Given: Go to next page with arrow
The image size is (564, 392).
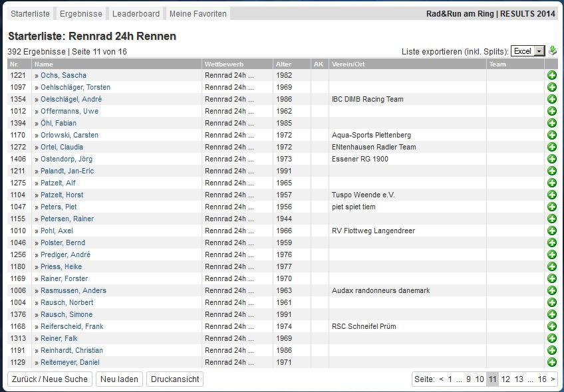Looking at the screenshot, I should (553, 379).
